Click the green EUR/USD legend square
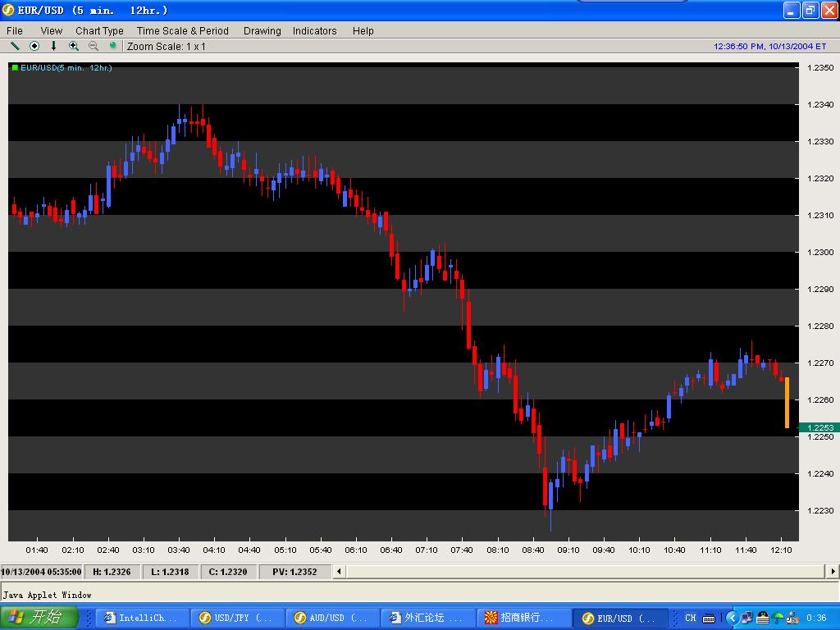Viewport: 840px width, 630px height. 15,68
